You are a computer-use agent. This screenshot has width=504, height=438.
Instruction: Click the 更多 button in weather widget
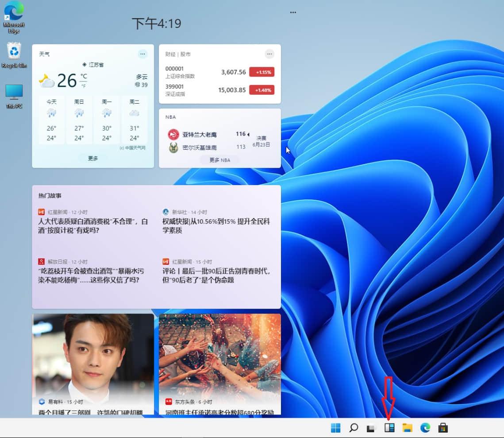[93, 158]
